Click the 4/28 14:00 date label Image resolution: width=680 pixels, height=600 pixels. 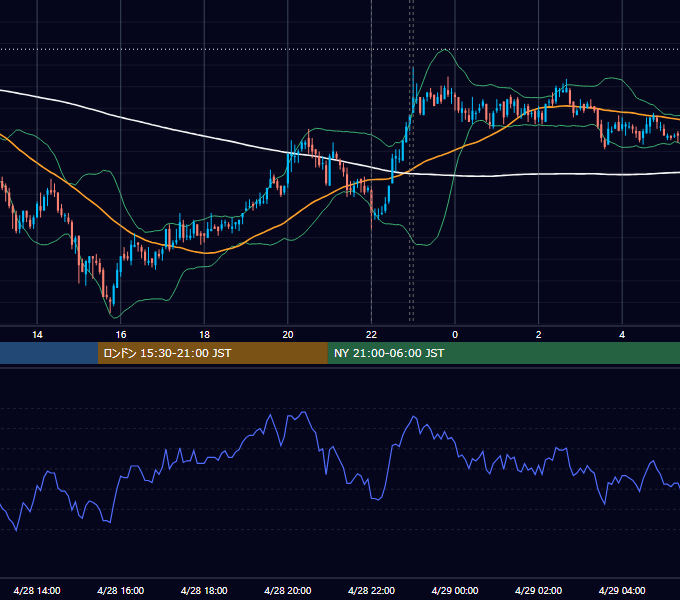click(37, 590)
